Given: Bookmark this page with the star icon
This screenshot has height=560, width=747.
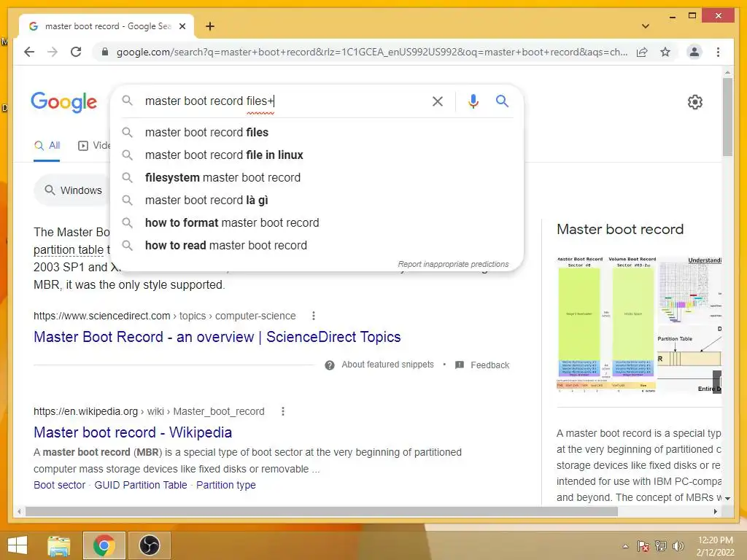Looking at the screenshot, I should (665, 52).
